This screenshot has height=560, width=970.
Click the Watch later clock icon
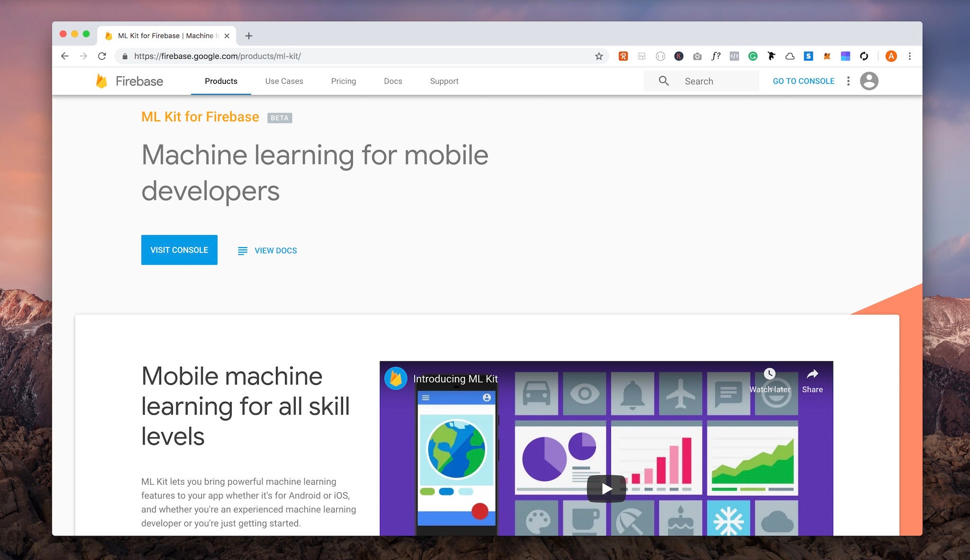(x=770, y=374)
